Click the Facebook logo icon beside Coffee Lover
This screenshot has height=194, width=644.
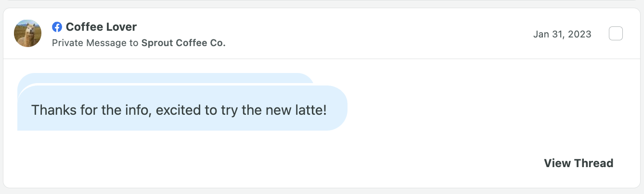[x=57, y=27]
